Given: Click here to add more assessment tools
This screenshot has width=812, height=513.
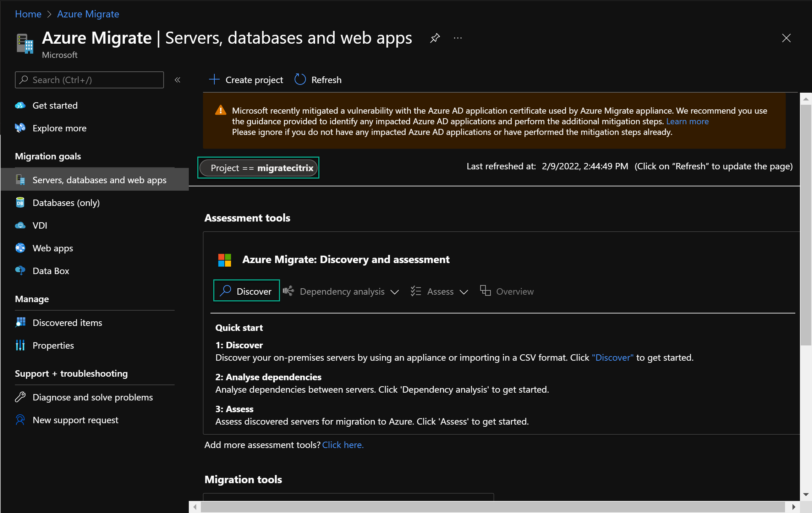Looking at the screenshot, I should pyautogui.click(x=343, y=445).
